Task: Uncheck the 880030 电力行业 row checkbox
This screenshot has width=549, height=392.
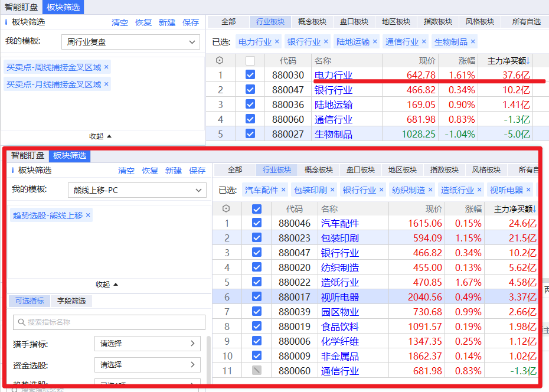Action: [x=250, y=75]
